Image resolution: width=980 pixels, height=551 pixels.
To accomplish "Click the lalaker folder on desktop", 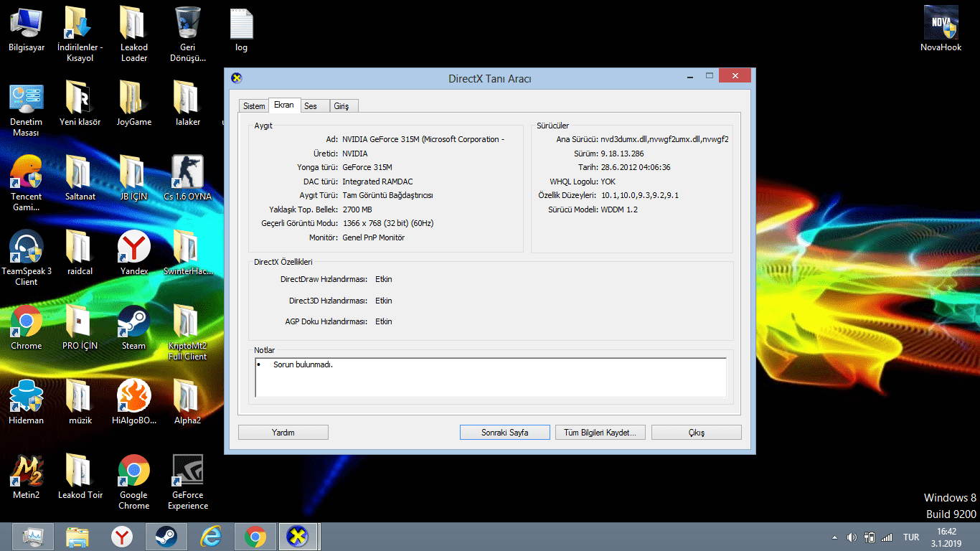I will tap(187, 104).
